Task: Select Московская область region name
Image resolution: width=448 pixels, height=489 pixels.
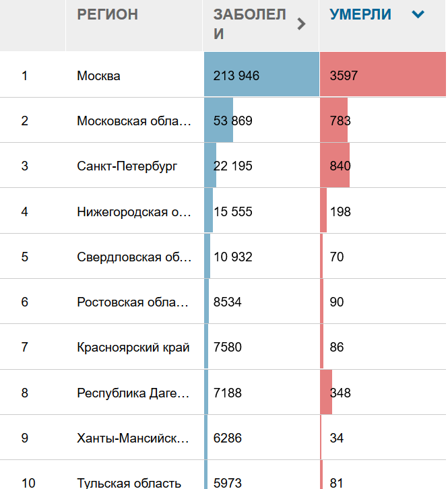Action: (x=134, y=121)
